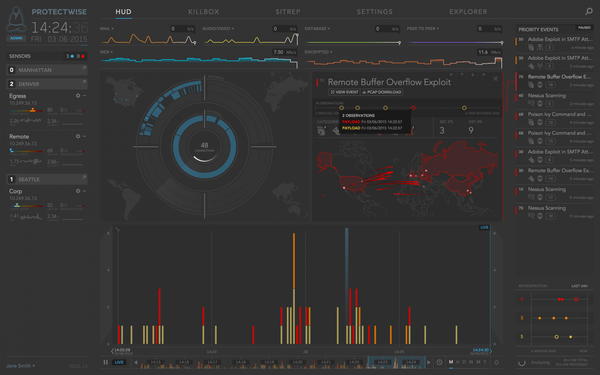Click the PCAP DOWNLOAD button
The height and width of the screenshot is (375, 600).
point(382,92)
